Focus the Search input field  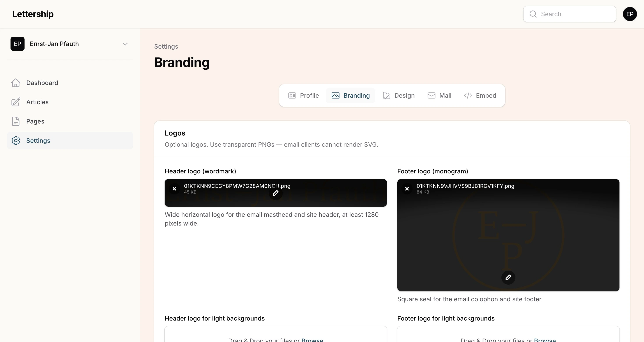570,14
